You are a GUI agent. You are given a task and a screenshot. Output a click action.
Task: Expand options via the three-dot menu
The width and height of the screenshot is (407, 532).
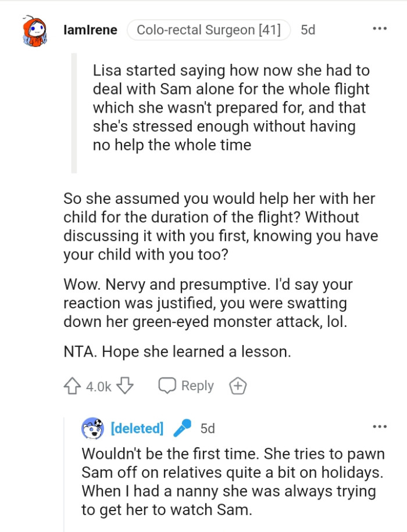380,28
